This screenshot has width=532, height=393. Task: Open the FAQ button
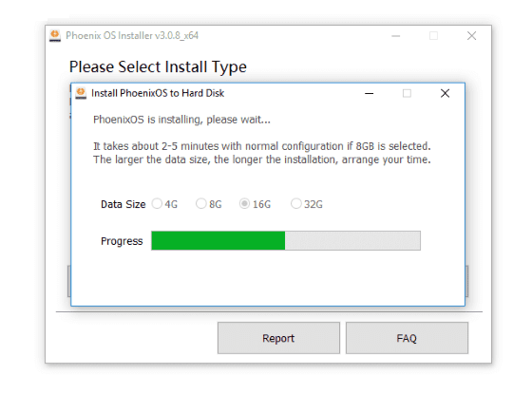(x=407, y=338)
